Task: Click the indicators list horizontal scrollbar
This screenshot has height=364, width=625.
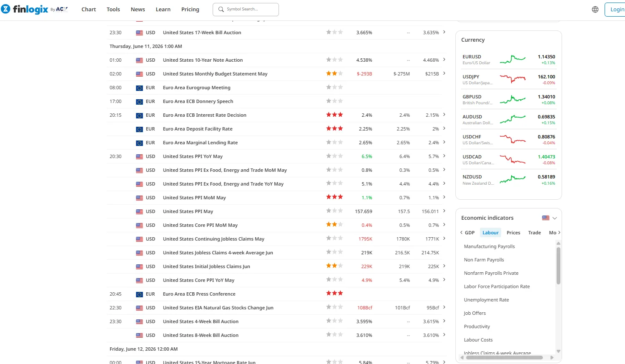Action: click(504, 357)
